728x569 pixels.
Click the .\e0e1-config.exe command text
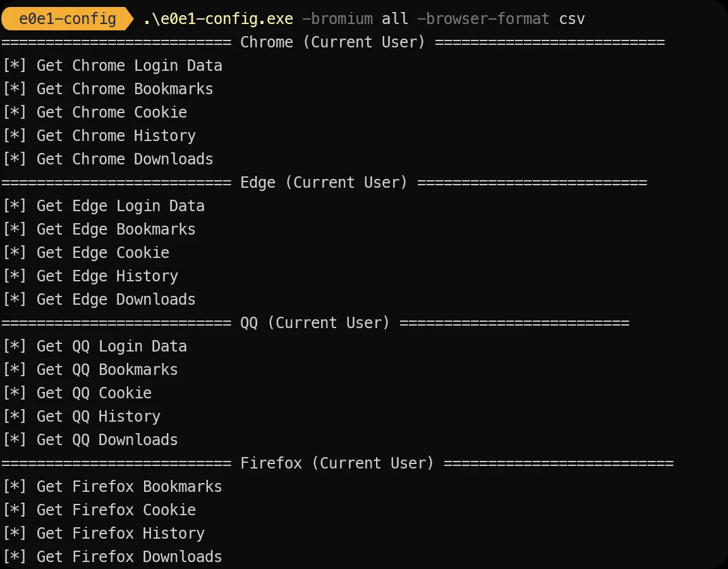click(218, 19)
